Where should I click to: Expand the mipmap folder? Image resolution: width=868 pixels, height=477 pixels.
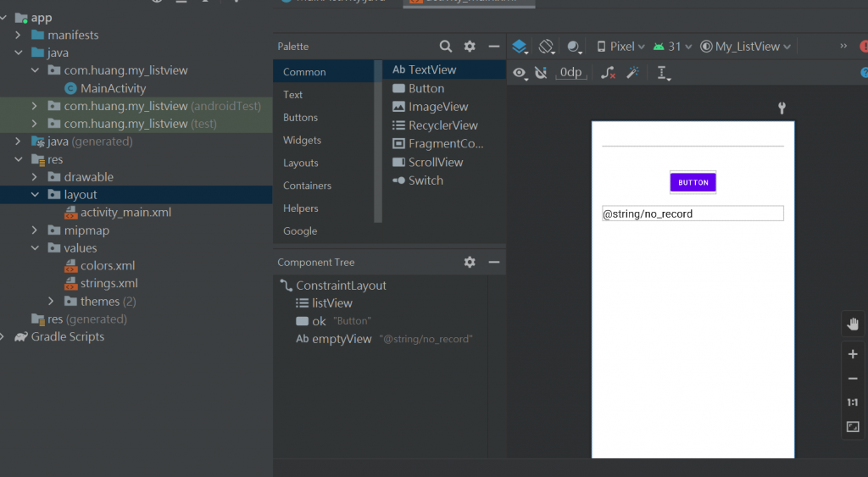pyautogui.click(x=34, y=230)
